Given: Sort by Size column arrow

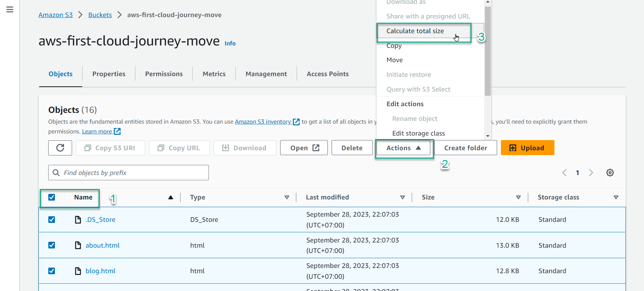Looking at the screenshot, I should [518, 197].
